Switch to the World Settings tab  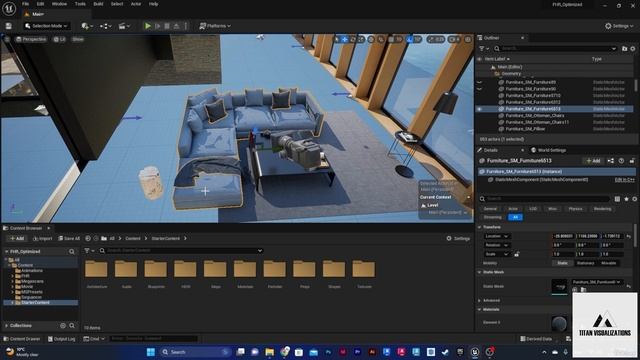(548, 150)
